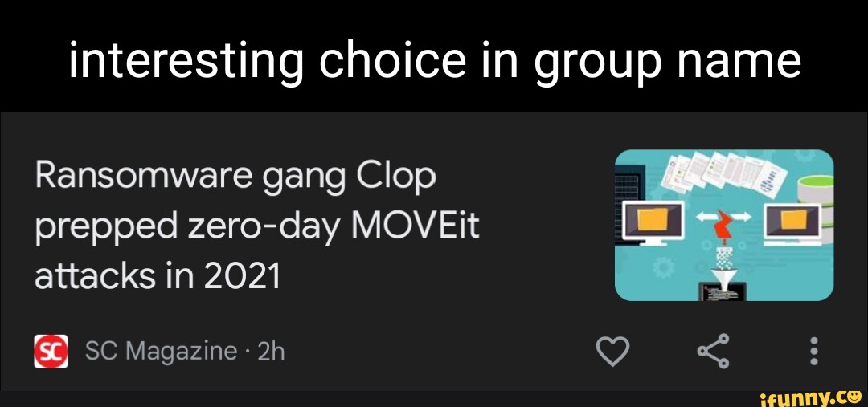Screen dimensions: 868x407
Task: Click the right monitor folder icon in thumbnail
Action: tap(792, 219)
